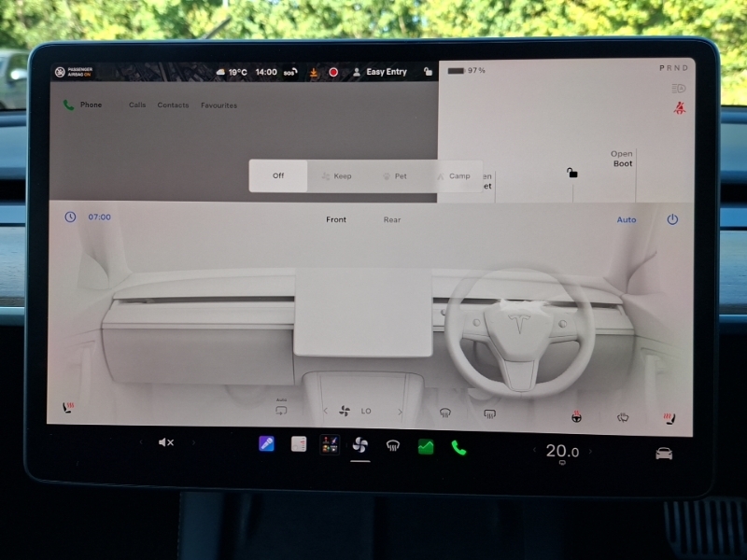This screenshot has height=560, width=747.
Task: Toggle the passenger seat heater
Action: [68, 407]
